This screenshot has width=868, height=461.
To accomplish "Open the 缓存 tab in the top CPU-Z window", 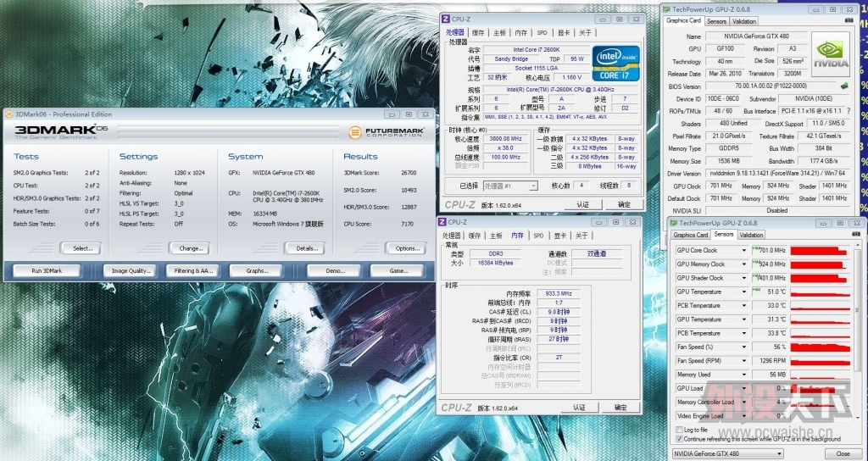I will pos(478,33).
